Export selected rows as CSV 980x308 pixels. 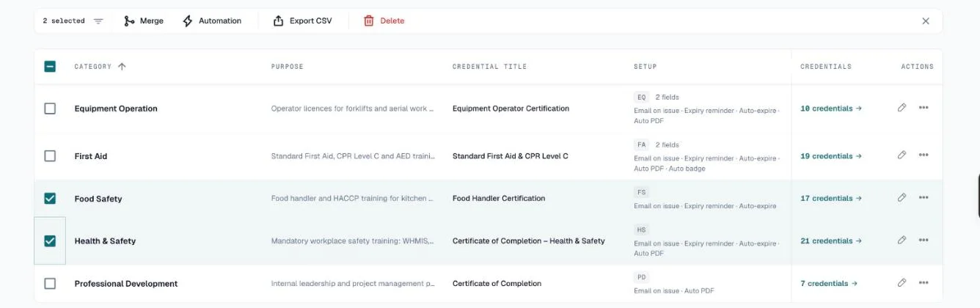[302, 21]
